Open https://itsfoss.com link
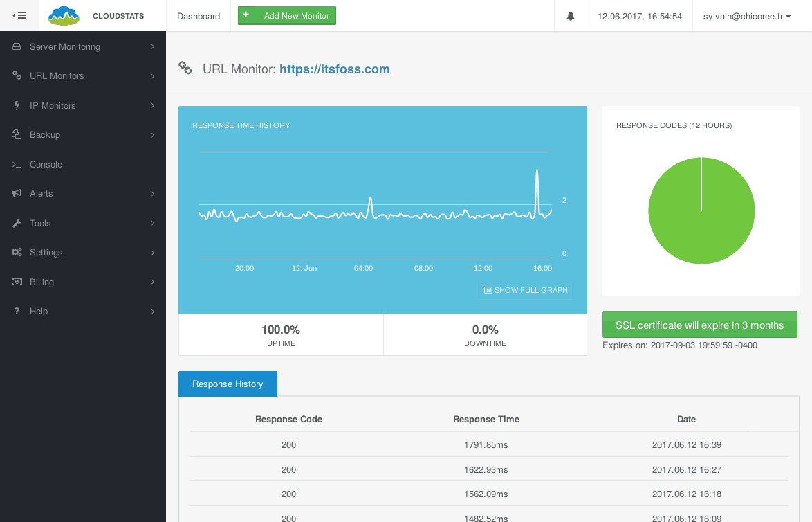This screenshot has height=522, width=812. (335, 69)
